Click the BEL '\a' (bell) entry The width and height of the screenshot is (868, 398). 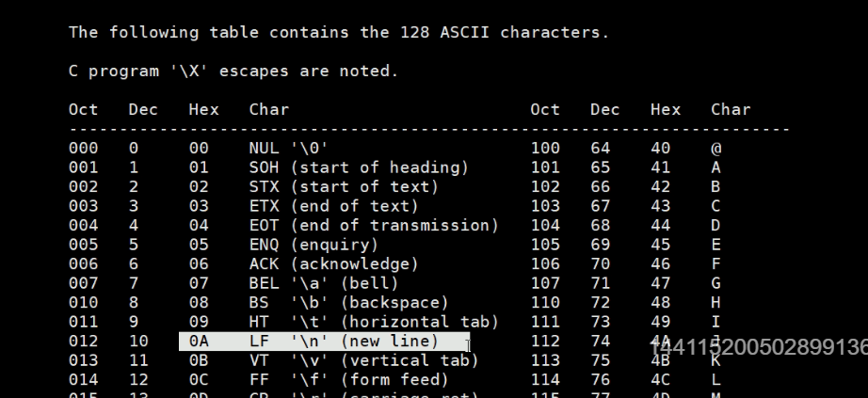tap(324, 283)
